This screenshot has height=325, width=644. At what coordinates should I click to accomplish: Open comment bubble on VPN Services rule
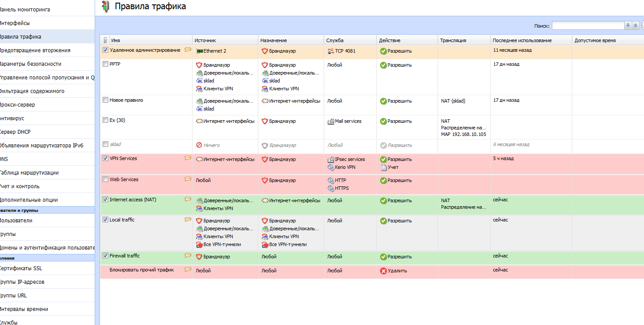coord(188,158)
